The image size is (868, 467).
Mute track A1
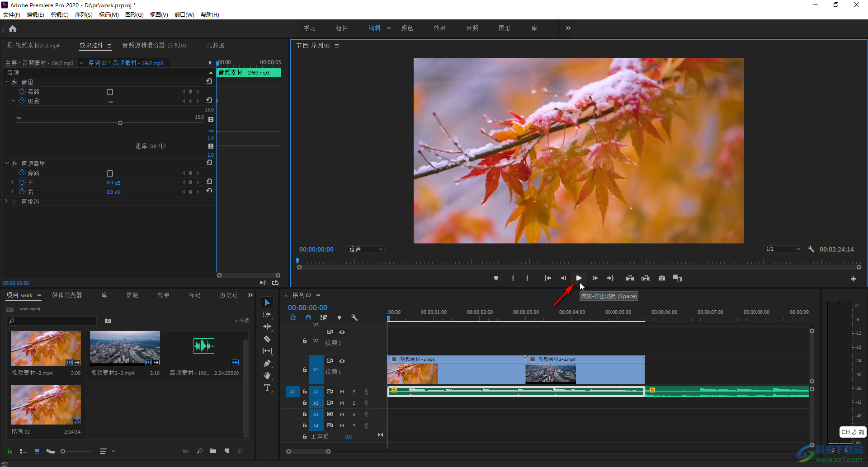click(342, 392)
